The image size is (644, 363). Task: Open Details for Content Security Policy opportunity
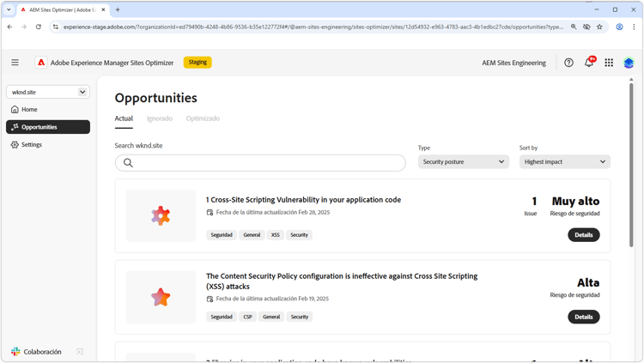584,317
